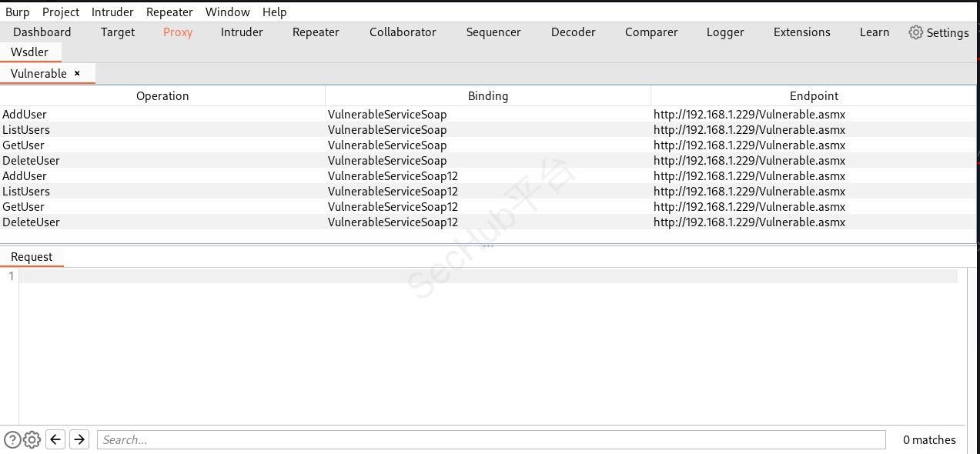Open the Help menu
The width and height of the screenshot is (980, 454).
pyautogui.click(x=274, y=12)
